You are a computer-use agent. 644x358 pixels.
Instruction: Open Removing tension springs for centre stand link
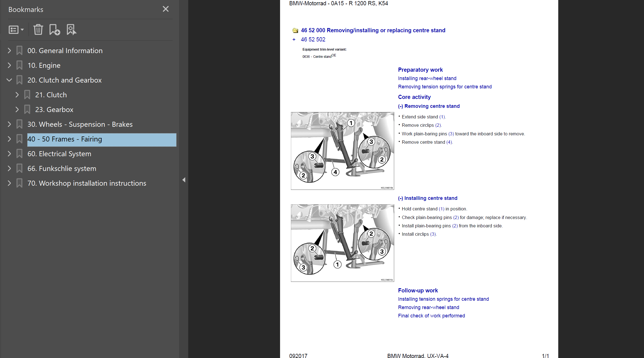445,87
